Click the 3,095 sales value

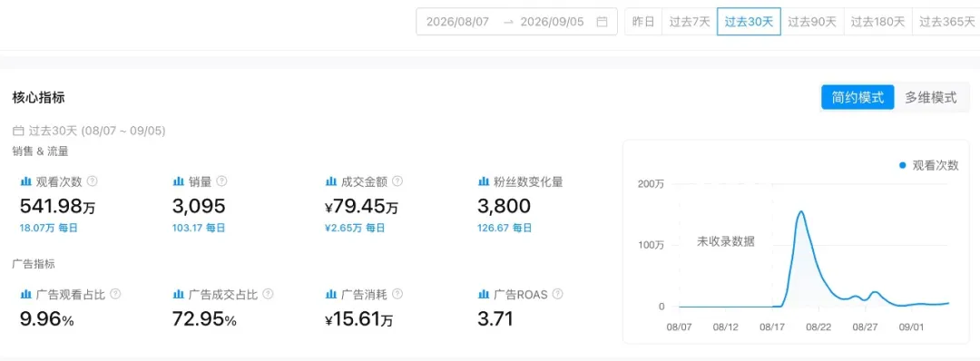point(199,206)
